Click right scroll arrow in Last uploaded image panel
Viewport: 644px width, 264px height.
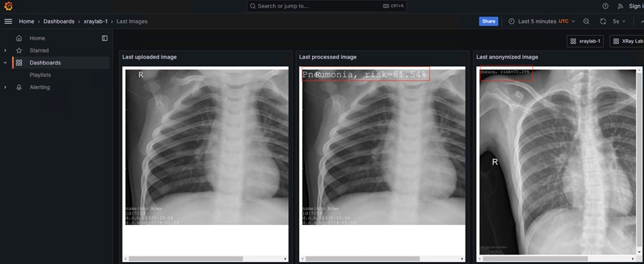point(285,258)
